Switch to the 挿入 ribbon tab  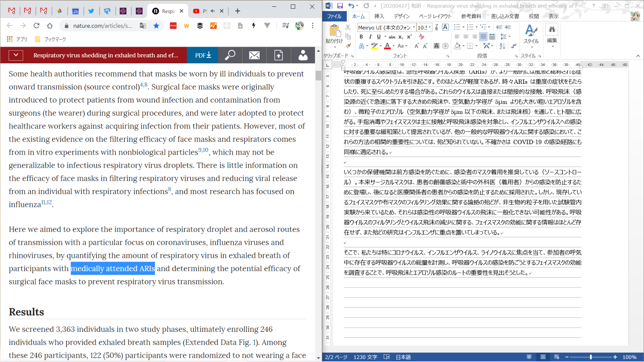379,16
